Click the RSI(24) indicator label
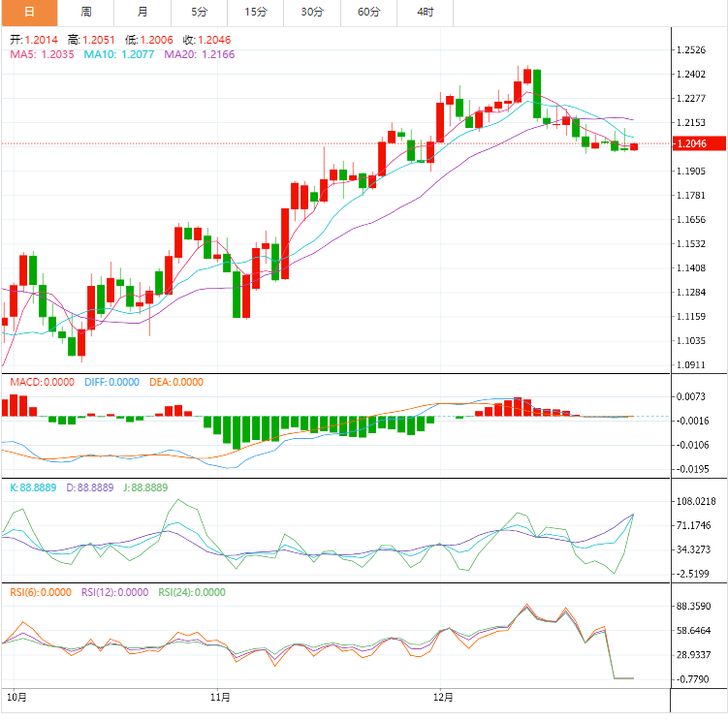 pyautogui.click(x=193, y=592)
